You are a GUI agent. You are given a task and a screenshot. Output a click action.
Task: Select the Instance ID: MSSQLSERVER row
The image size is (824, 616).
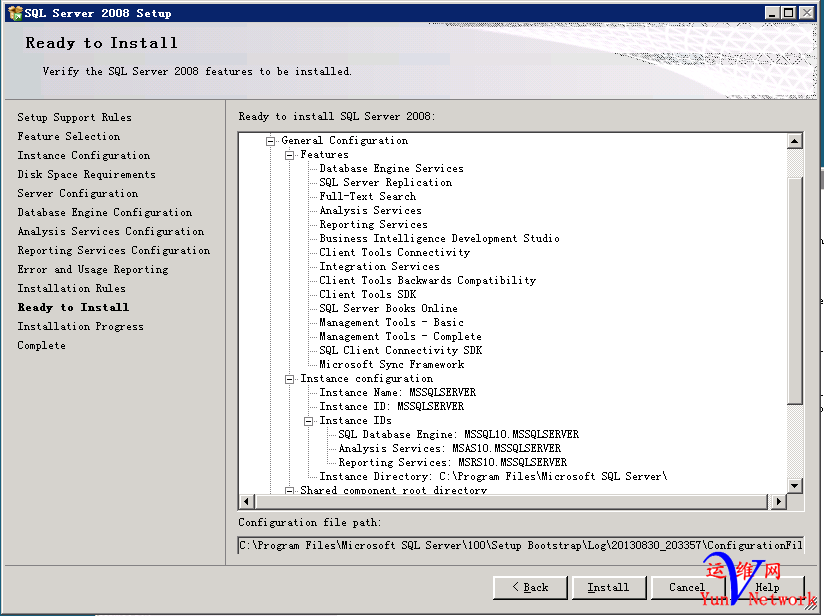[x=392, y=407]
